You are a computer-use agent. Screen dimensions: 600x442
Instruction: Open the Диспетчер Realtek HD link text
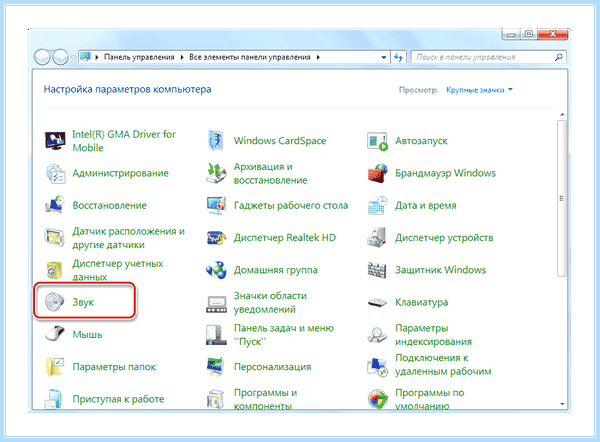(x=285, y=238)
